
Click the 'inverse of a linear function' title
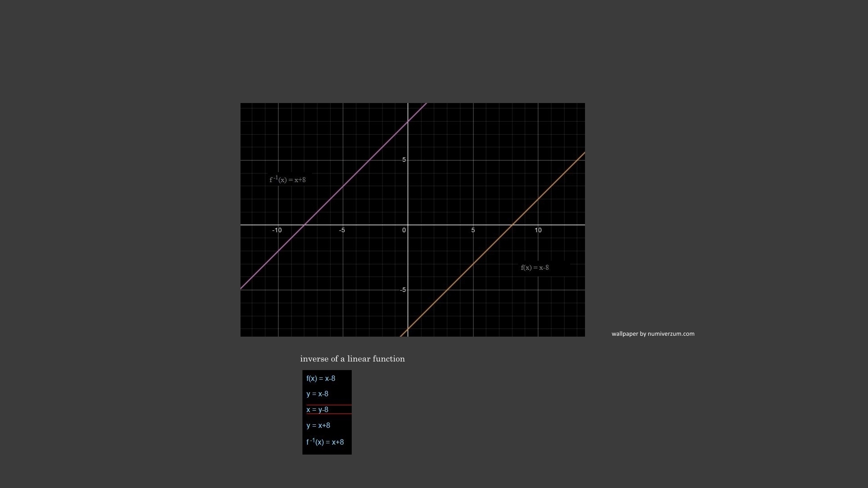352,359
